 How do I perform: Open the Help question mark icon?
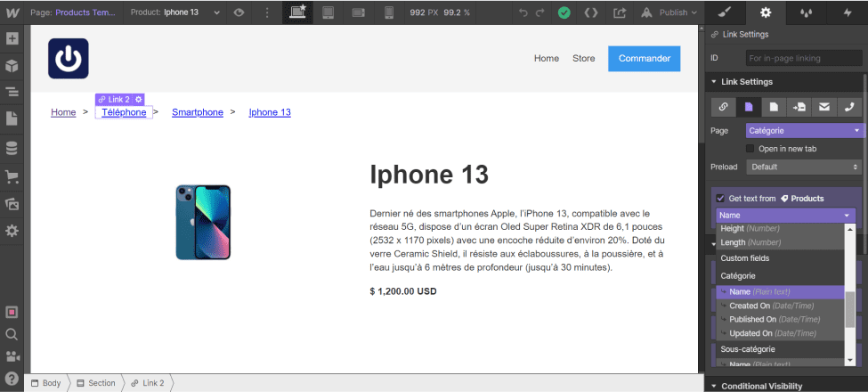coord(12,379)
